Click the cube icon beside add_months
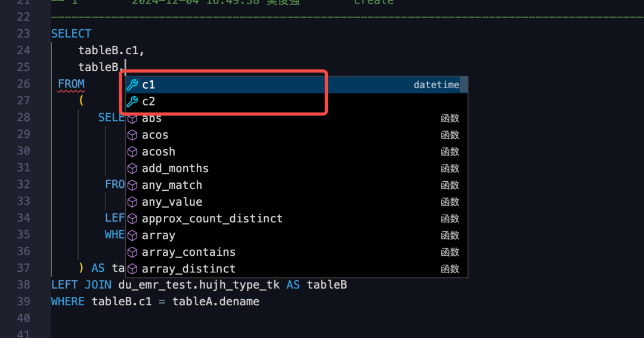644x338 pixels. pyautogui.click(x=132, y=169)
